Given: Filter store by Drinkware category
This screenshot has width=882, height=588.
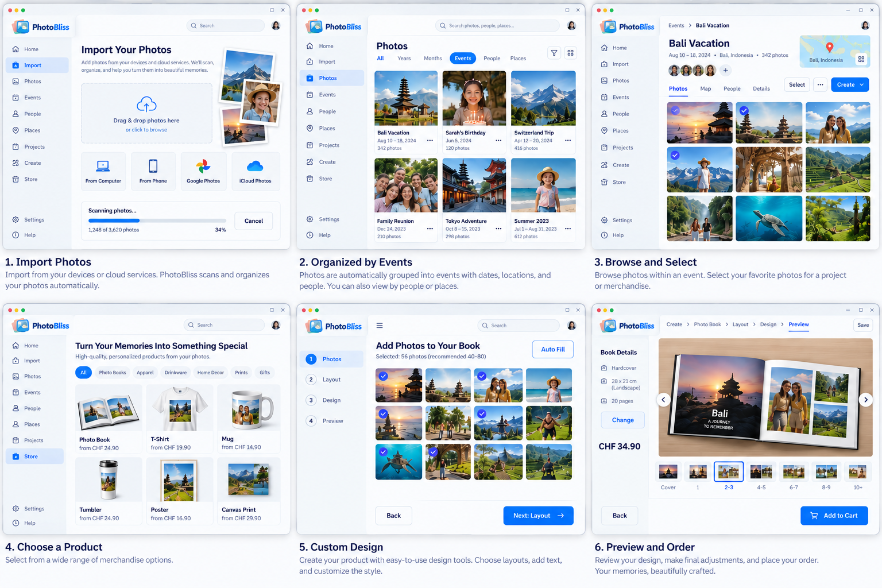Looking at the screenshot, I should coord(176,373).
